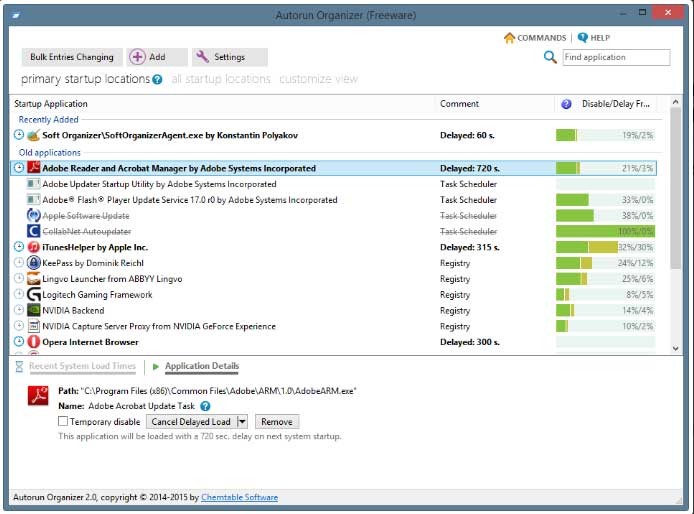Click the Find application search field

coord(616,58)
